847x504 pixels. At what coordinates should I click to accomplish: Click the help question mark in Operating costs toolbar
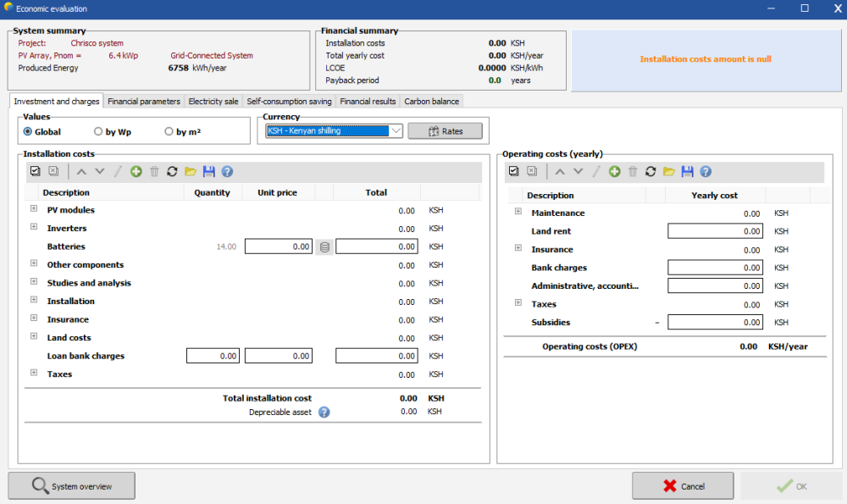[706, 171]
